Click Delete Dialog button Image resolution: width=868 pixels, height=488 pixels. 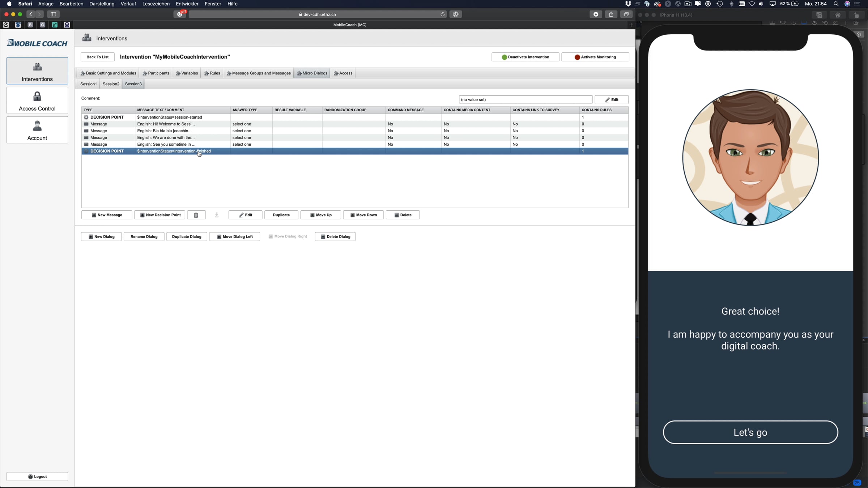click(x=335, y=237)
